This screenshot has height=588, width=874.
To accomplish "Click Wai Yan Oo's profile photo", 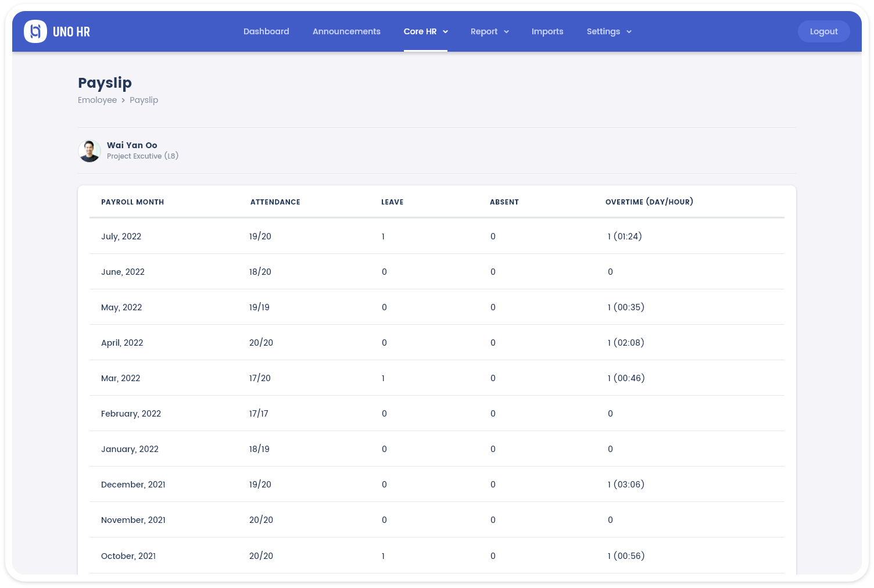I will coord(89,151).
